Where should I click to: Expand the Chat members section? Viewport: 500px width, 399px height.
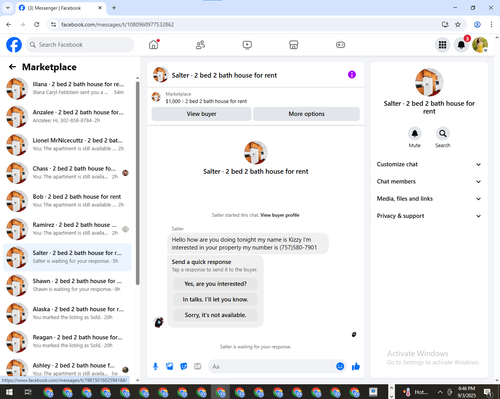(x=429, y=182)
